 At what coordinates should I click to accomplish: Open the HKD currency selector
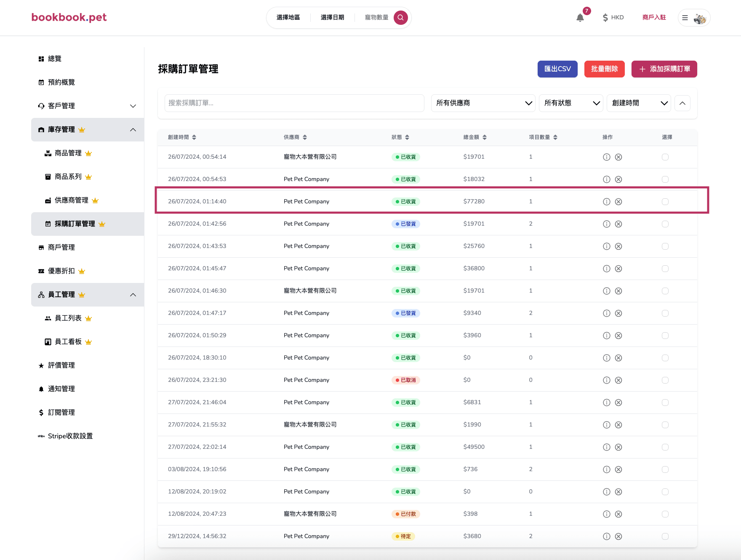(613, 18)
